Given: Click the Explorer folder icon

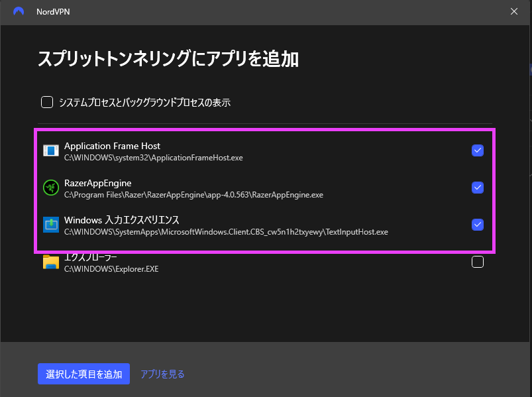Looking at the screenshot, I should [51, 262].
